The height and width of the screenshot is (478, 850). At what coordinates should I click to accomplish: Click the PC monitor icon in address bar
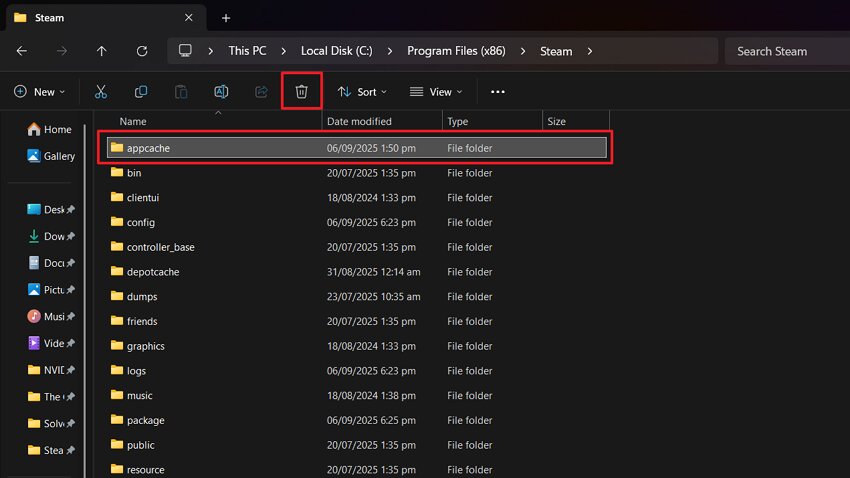(185, 50)
